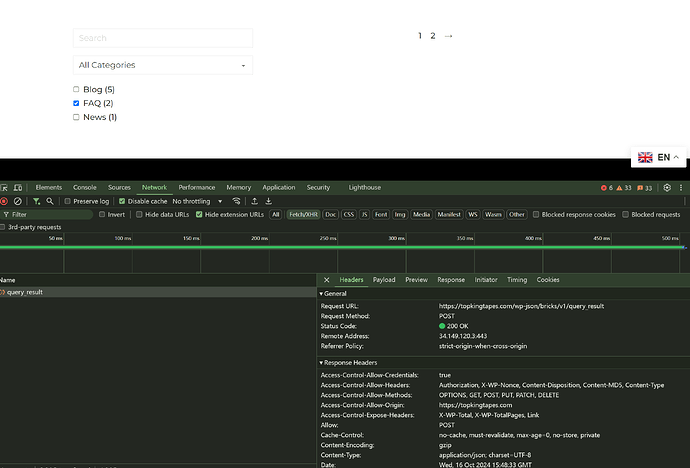
Task: Select the All request type filter
Action: click(x=275, y=215)
